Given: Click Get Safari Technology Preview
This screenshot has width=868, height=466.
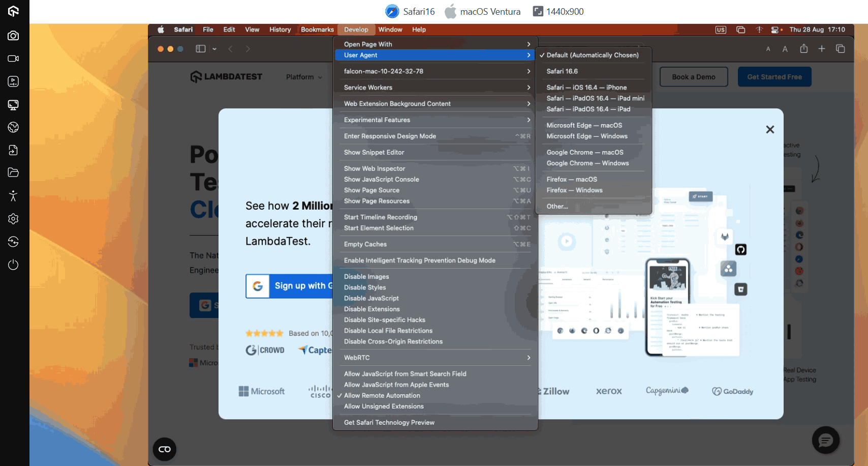Looking at the screenshot, I should (435, 422).
